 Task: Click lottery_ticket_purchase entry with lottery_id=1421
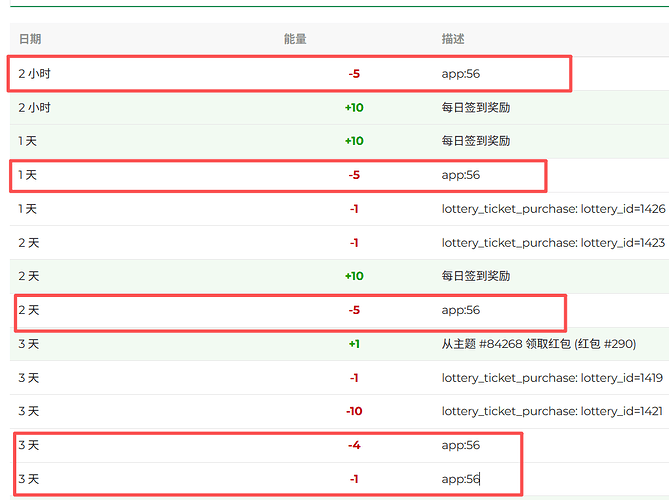(552, 411)
